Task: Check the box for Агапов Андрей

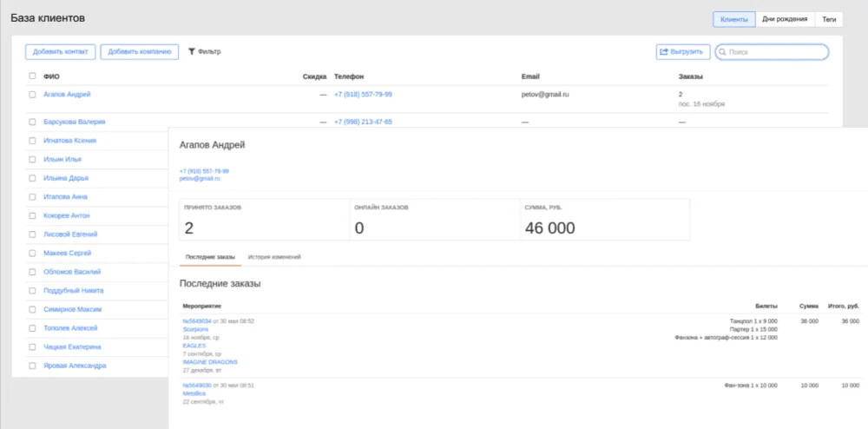Action: tap(33, 95)
